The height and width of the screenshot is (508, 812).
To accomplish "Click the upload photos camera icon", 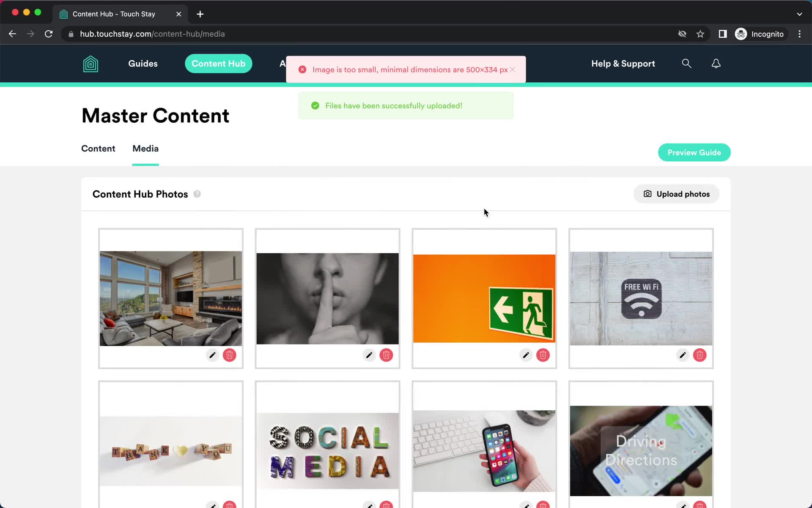I will (647, 194).
